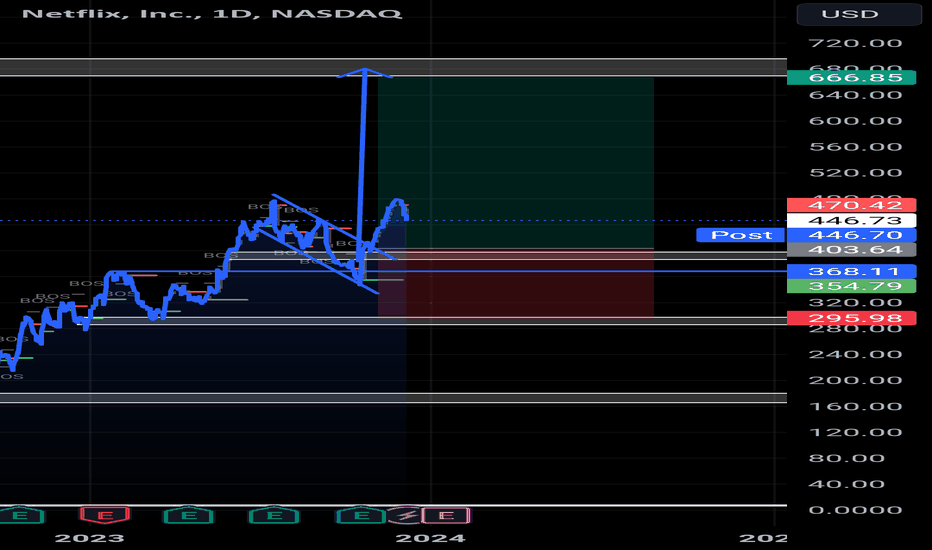Image resolution: width=932 pixels, height=550 pixels.
Task: Click the 520.00 price scale value
Action: point(855,173)
